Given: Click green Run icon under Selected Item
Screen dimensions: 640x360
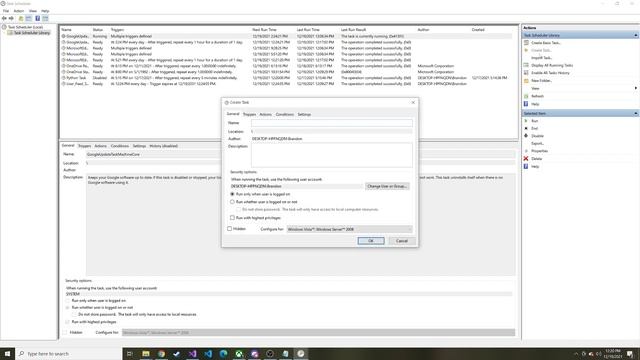Looking at the screenshot, I should tap(526, 121).
